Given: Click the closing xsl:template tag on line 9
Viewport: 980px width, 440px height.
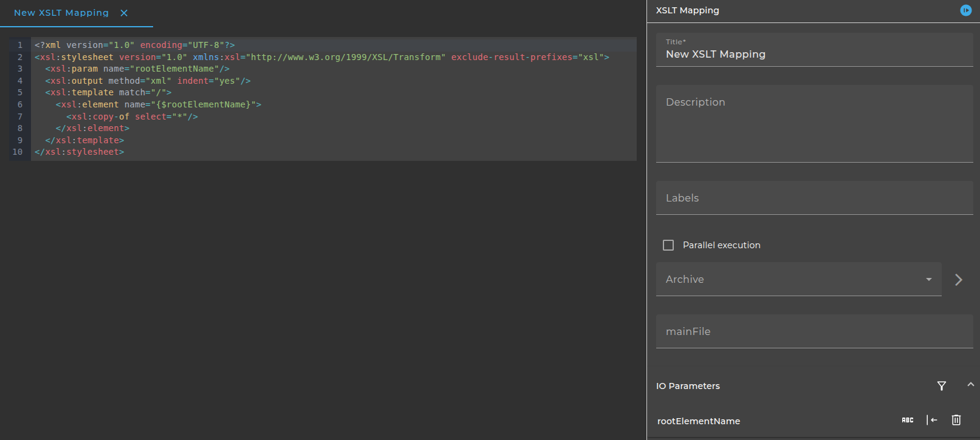Looking at the screenshot, I should coord(84,140).
